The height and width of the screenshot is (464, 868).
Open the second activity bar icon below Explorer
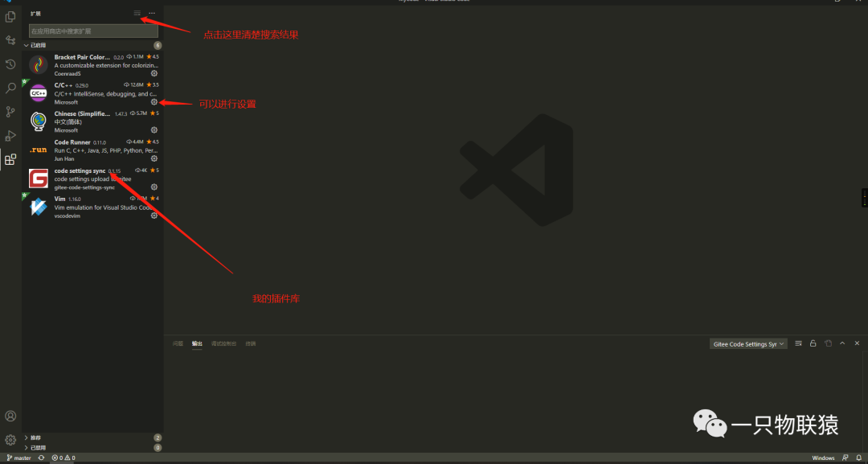pyautogui.click(x=10, y=40)
